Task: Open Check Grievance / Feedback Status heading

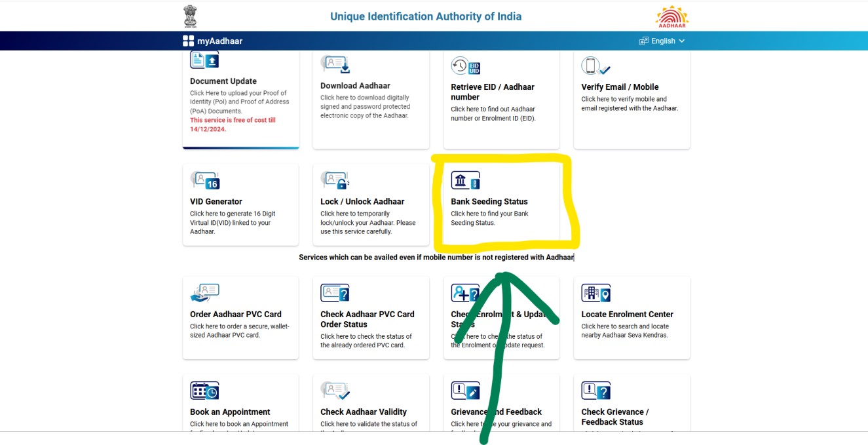Action: 615,417
